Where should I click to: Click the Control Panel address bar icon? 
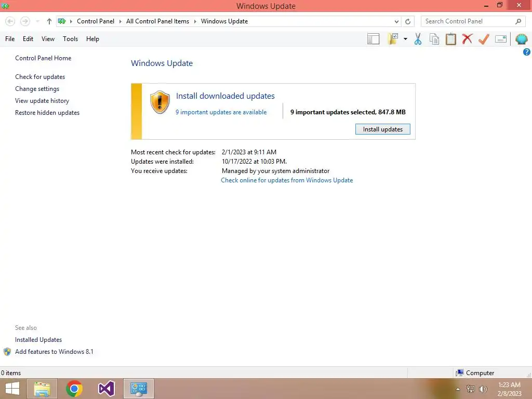click(x=62, y=21)
